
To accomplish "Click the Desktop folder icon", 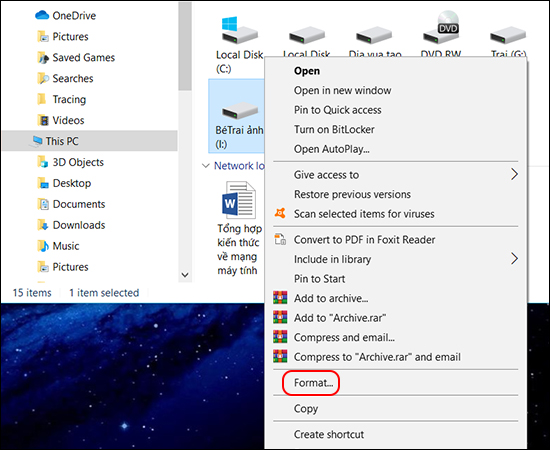I will (43, 183).
